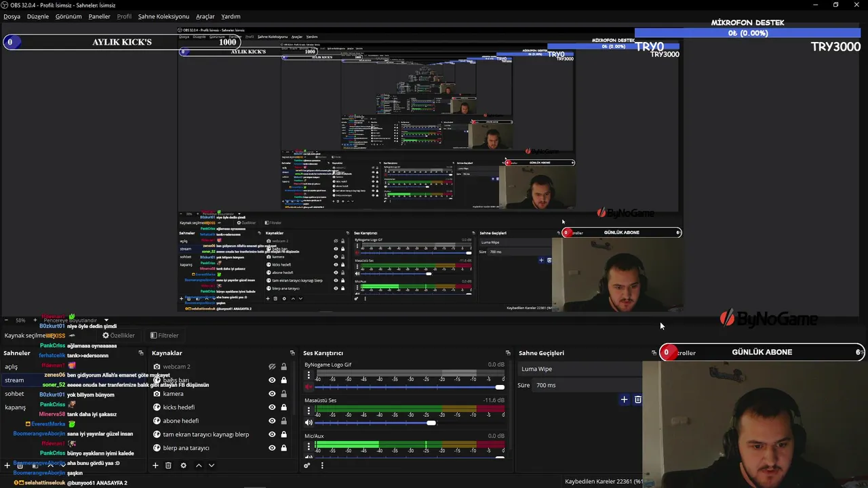Viewport: 868px width, 488px height.
Task: Click the camera icon of the webcam 2 source
Action: 157,367
